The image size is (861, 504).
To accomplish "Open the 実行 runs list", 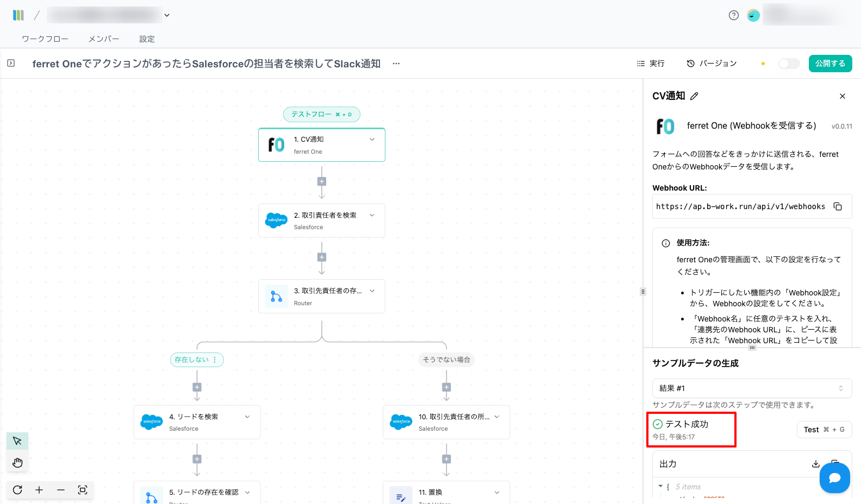I will coord(651,64).
